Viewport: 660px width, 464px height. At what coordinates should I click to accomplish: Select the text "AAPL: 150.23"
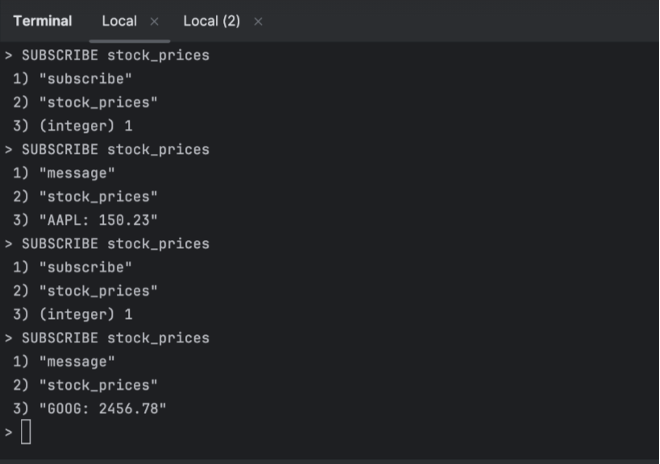pos(98,220)
